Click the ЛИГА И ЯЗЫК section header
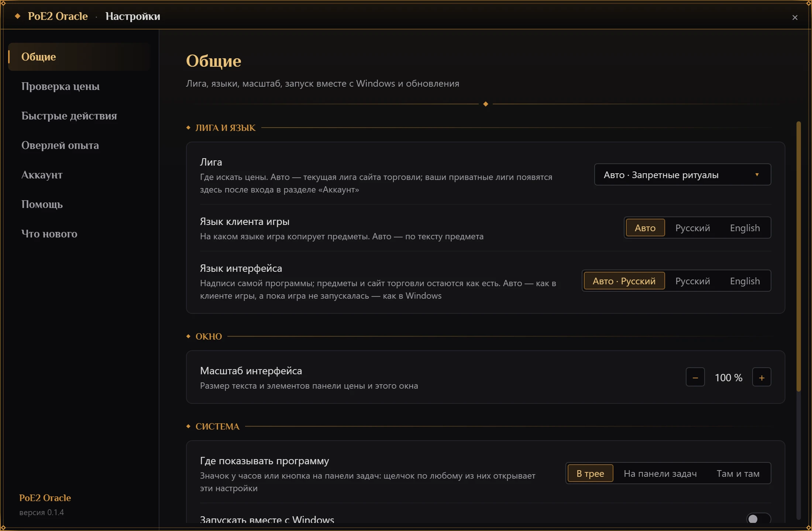 coord(225,128)
